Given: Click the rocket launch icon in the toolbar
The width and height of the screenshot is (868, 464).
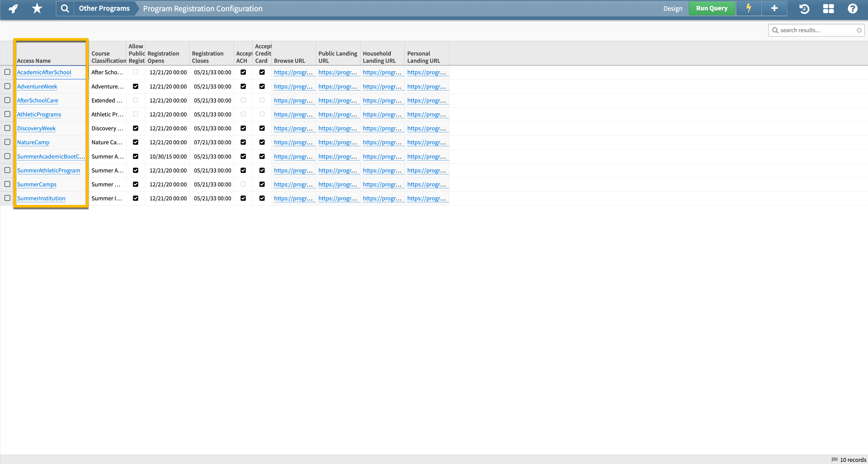Looking at the screenshot, I should 12,8.
